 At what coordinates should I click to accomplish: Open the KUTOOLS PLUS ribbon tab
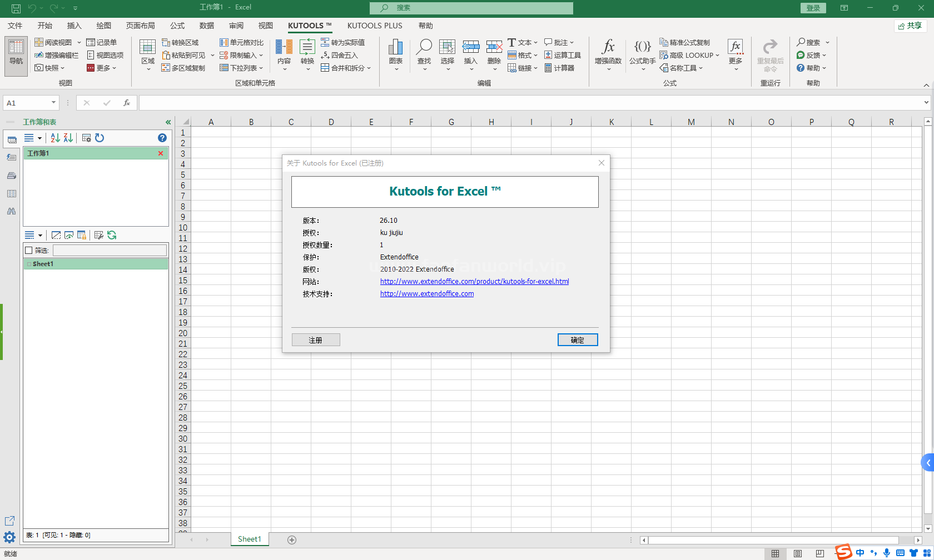tap(375, 26)
